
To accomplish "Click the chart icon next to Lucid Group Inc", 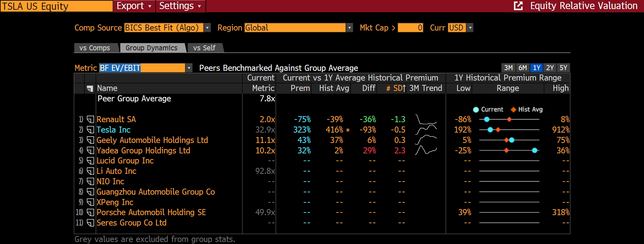I will point(90,161).
